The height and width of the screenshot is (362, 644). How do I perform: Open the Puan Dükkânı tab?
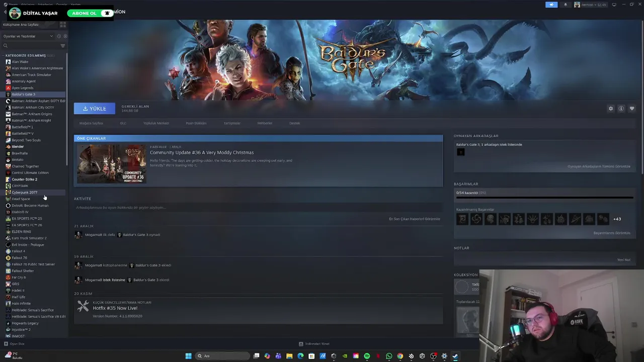pyautogui.click(x=196, y=123)
